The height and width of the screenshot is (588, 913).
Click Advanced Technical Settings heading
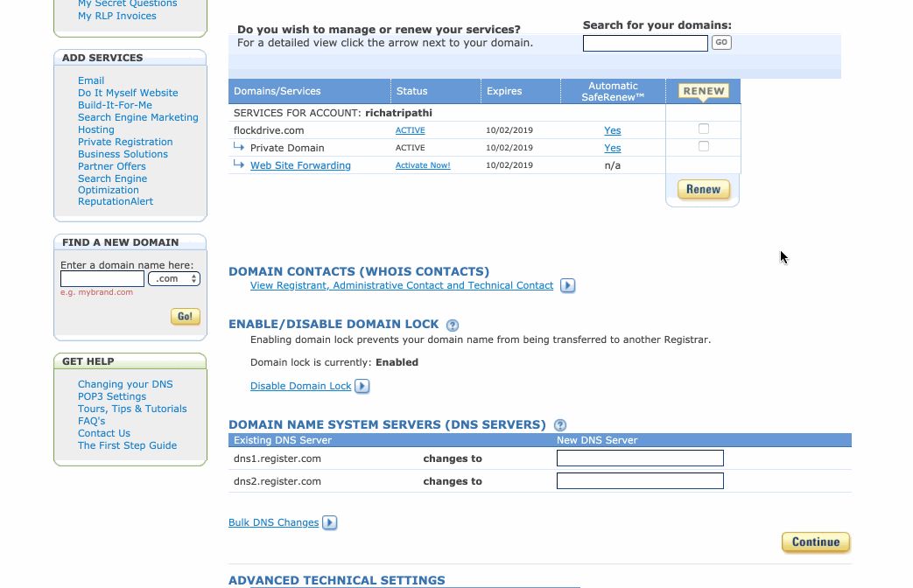336,580
